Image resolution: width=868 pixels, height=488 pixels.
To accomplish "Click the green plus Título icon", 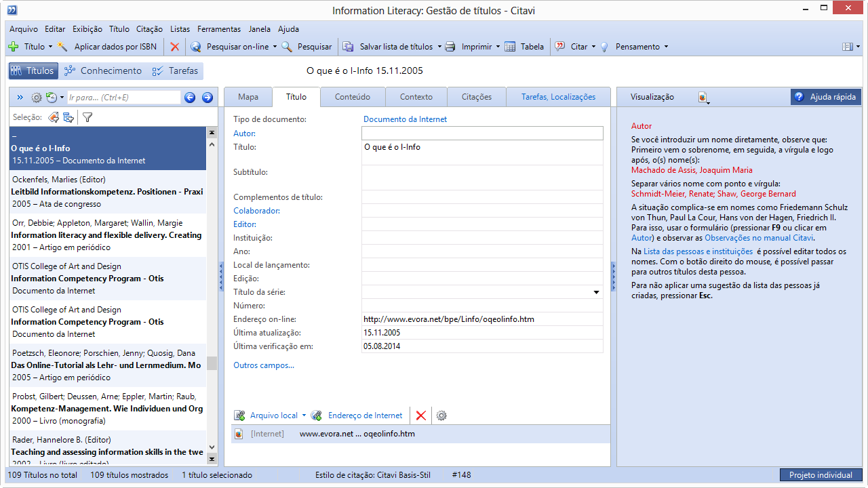I will tap(14, 47).
